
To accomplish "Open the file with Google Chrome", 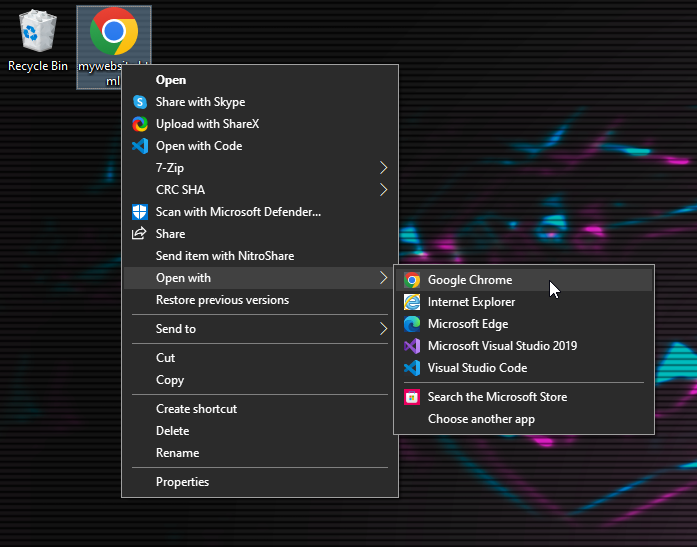I will (x=524, y=280).
